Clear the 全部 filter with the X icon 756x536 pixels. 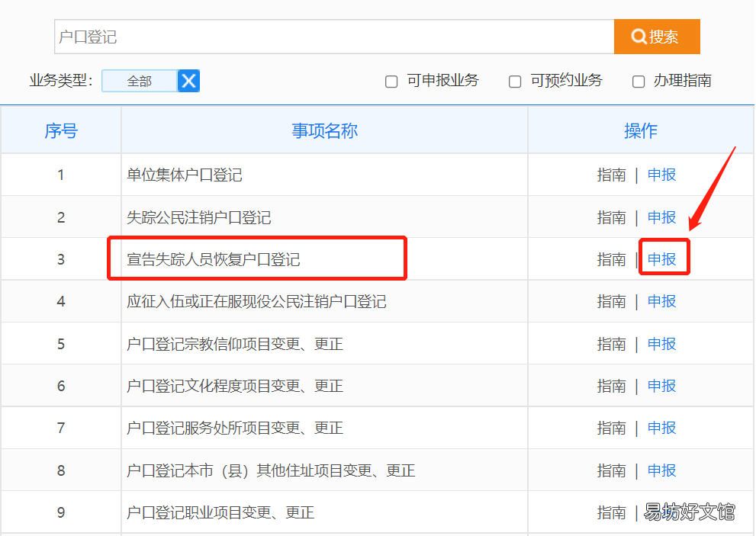[x=188, y=81]
